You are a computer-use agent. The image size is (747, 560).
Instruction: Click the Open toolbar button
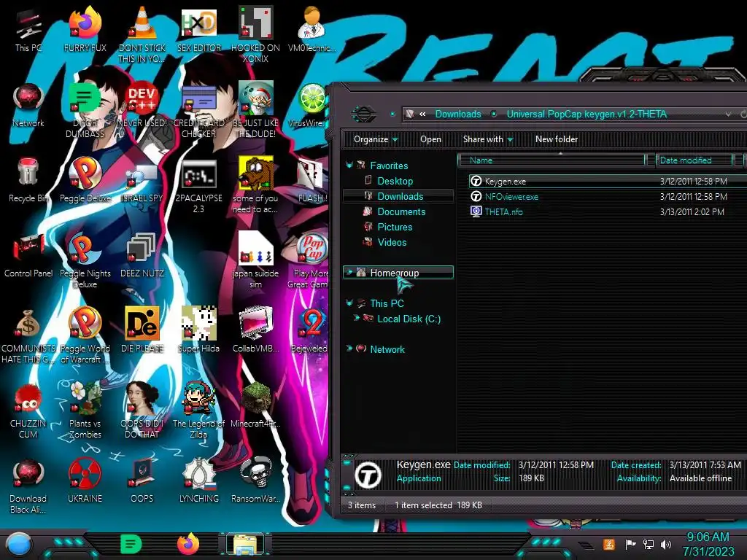tap(430, 139)
